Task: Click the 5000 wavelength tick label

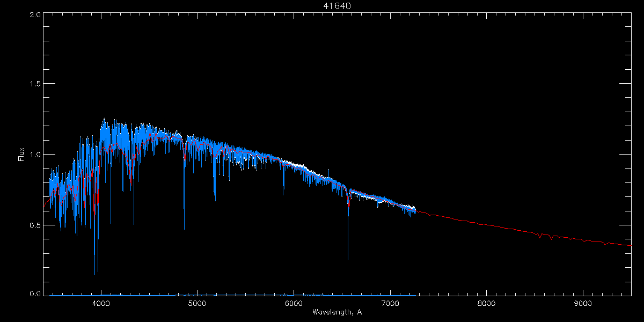Action: coord(197,303)
